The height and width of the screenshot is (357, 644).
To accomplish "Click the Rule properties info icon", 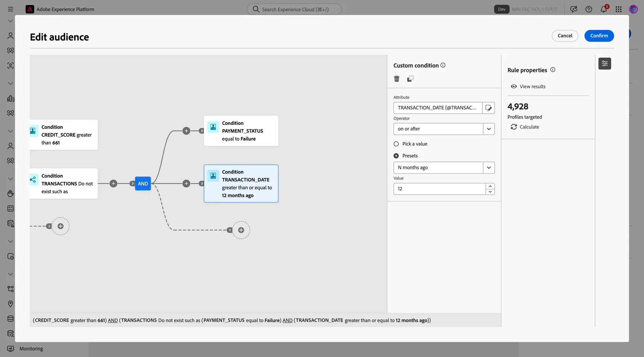I will click(553, 70).
